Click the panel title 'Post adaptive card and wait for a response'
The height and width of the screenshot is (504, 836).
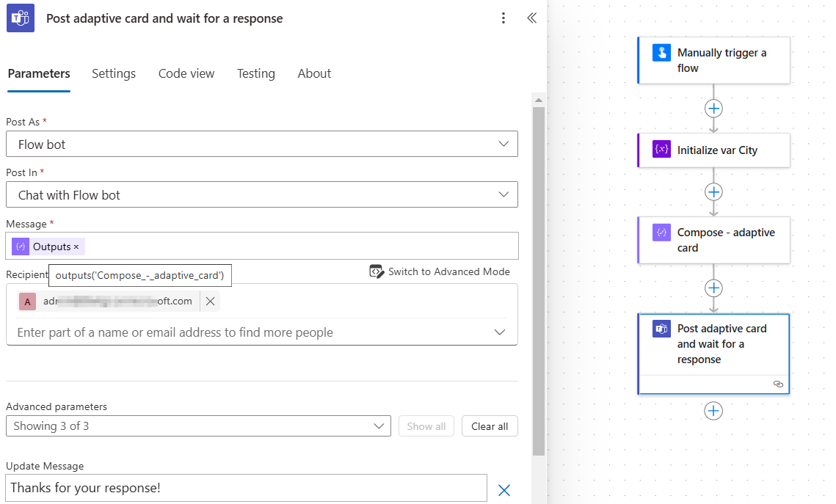click(164, 18)
